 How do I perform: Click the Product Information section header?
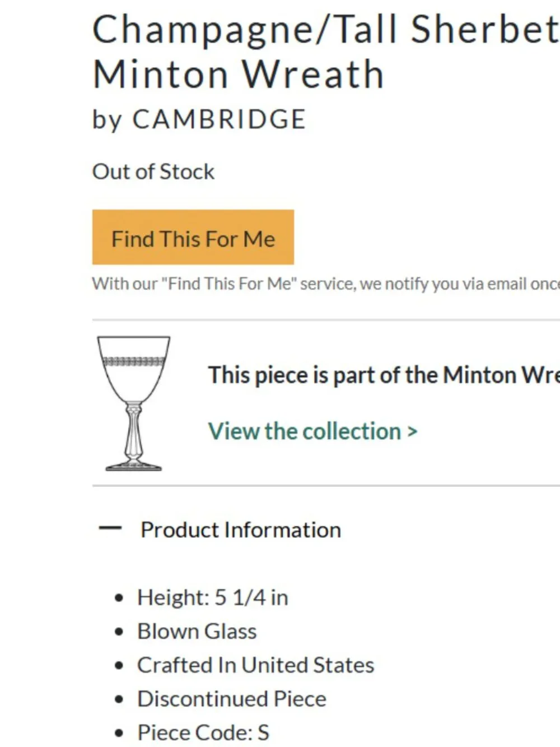pyautogui.click(x=240, y=530)
